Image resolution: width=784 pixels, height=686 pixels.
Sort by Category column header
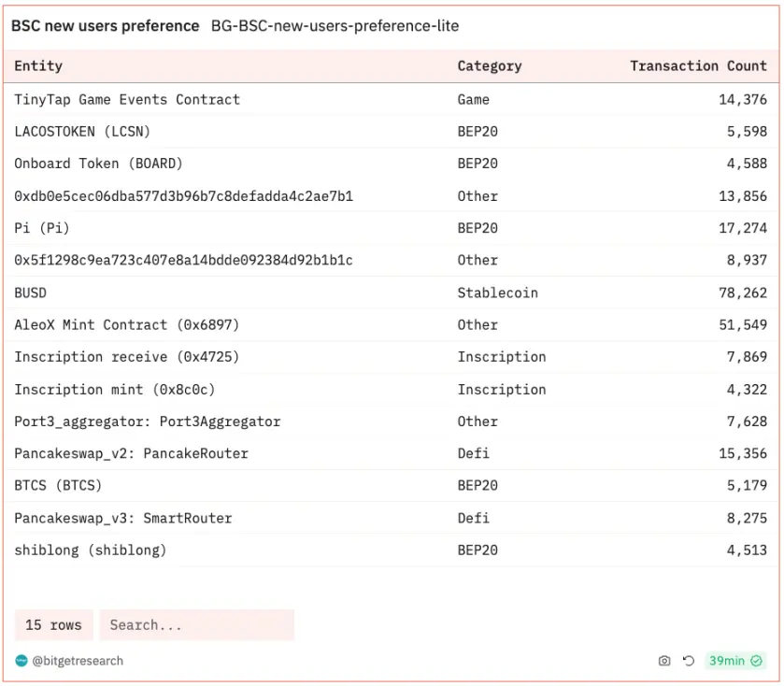click(x=489, y=66)
